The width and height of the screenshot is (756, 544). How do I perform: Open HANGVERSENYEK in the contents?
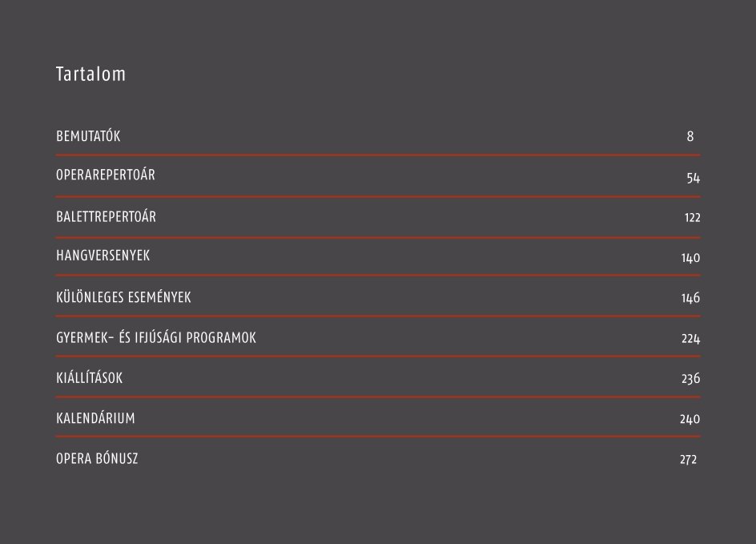click(x=103, y=255)
